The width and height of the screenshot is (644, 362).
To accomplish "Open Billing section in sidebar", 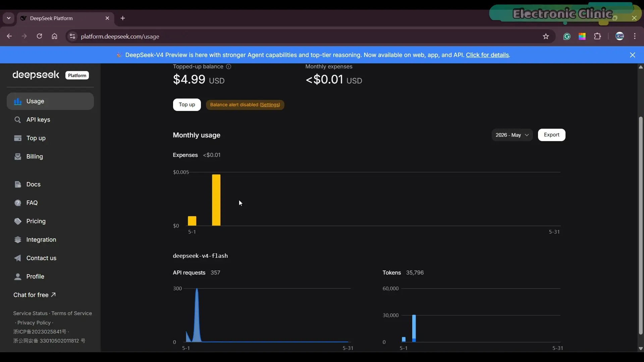I will pyautogui.click(x=50, y=157).
